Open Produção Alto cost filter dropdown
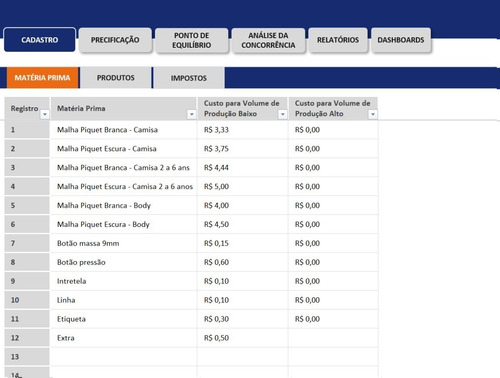Viewport: 500px width, 378px height. point(373,114)
